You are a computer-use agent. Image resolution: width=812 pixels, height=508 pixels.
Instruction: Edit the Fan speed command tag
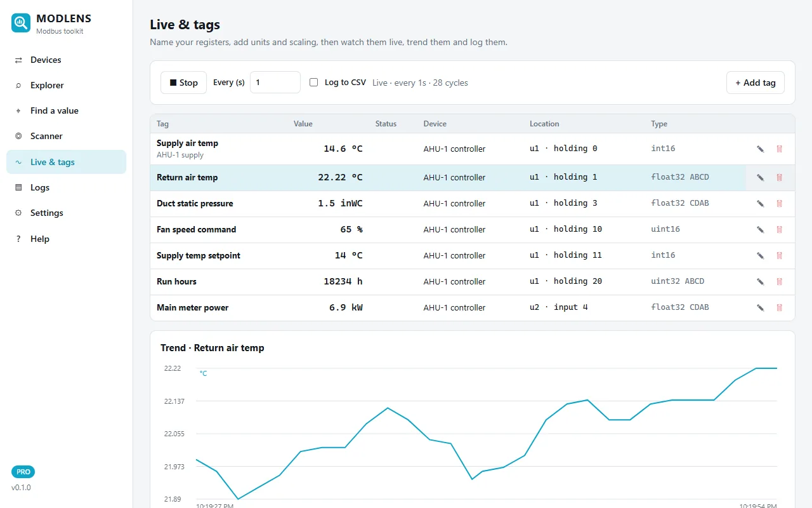[760, 230]
